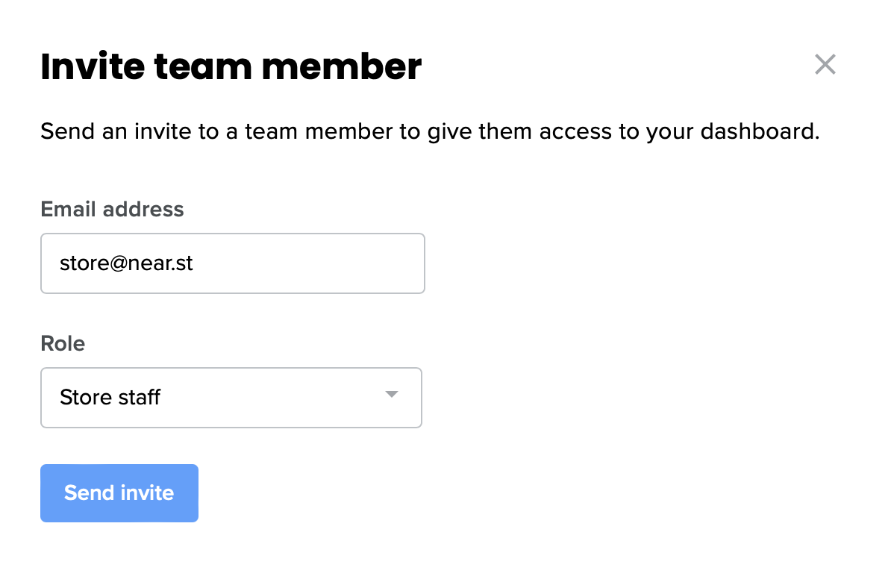Image resolution: width=894 pixels, height=588 pixels.
Task: Close the Invite team member dialog
Action: tap(825, 65)
